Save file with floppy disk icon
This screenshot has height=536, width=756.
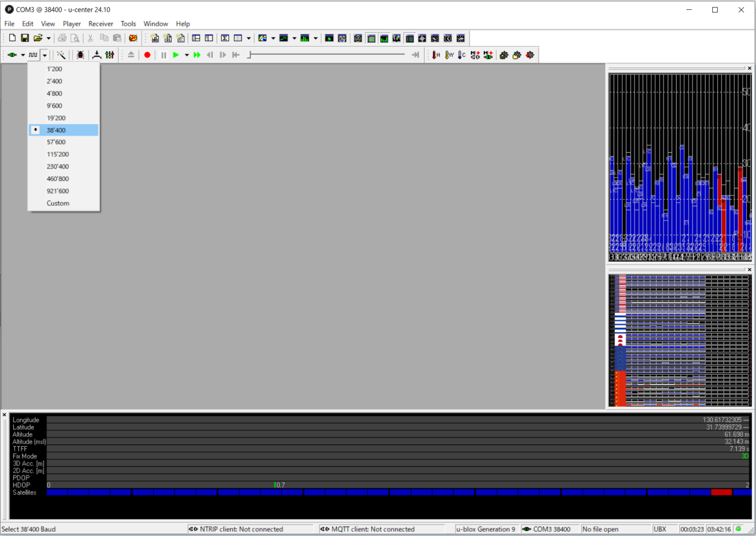tap(25, 38)
